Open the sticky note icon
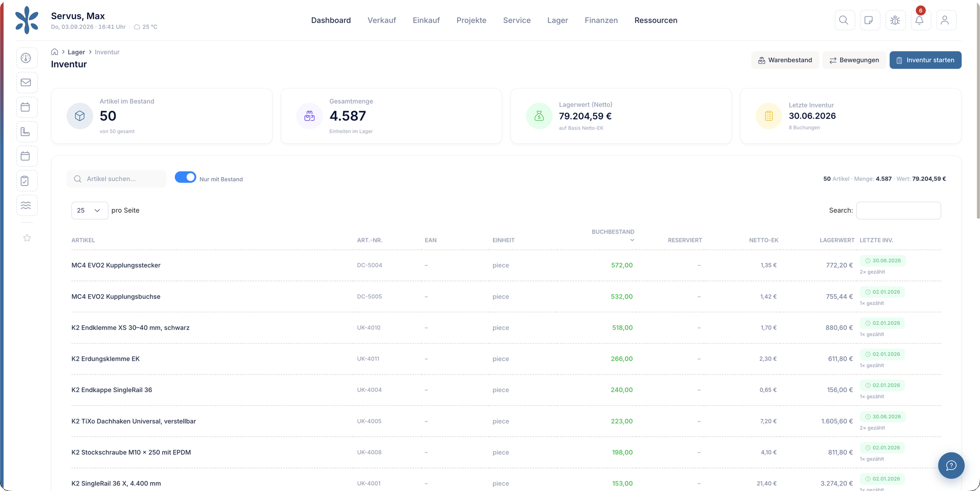Screen dimensions: 980x491 (870, 20)
